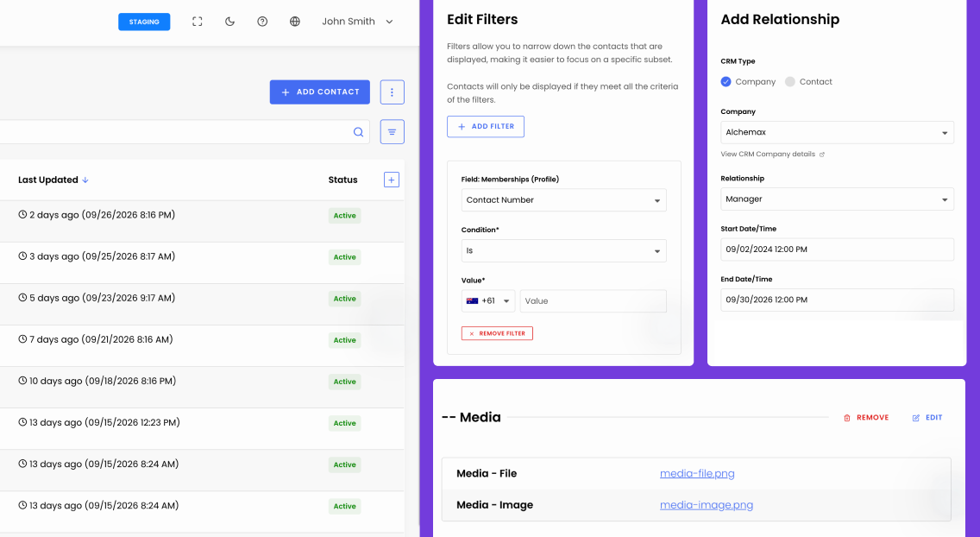Open the language globe icon

click(x=295, y=22)
